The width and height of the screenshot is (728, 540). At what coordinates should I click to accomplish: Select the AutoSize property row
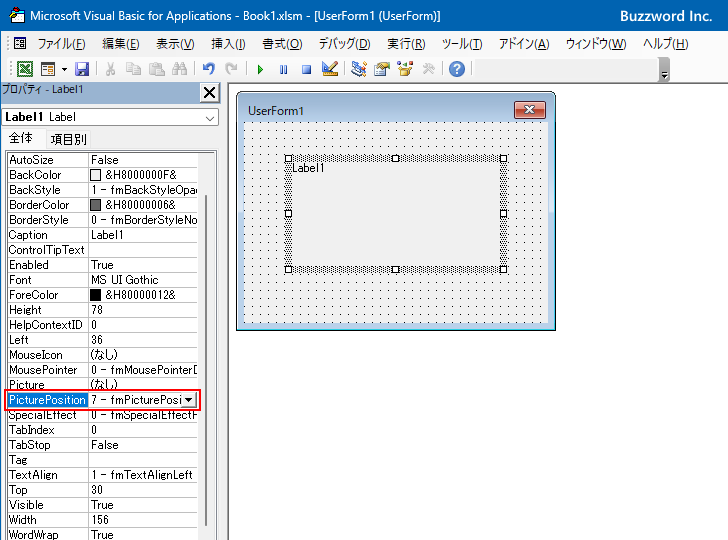click(103, 160)
